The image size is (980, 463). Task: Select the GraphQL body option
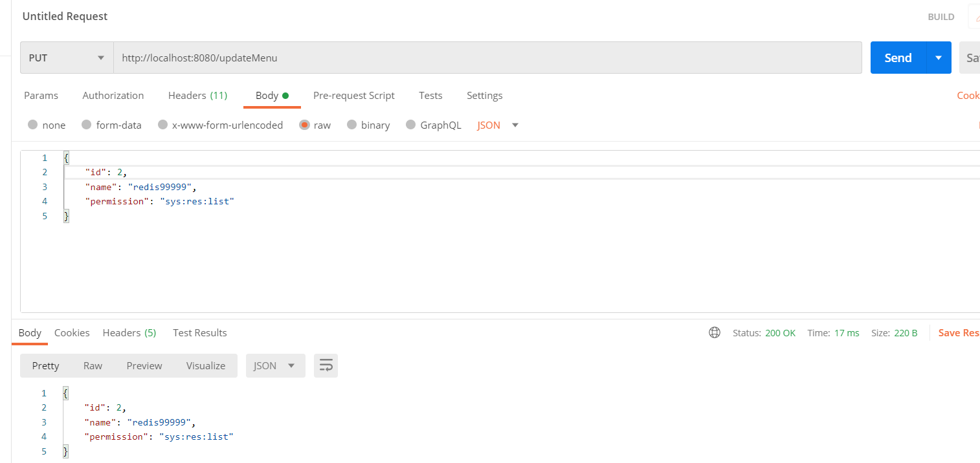434,125
